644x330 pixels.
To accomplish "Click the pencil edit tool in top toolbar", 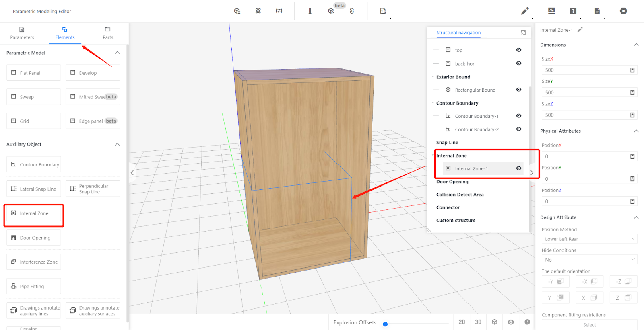I will 524,11.
